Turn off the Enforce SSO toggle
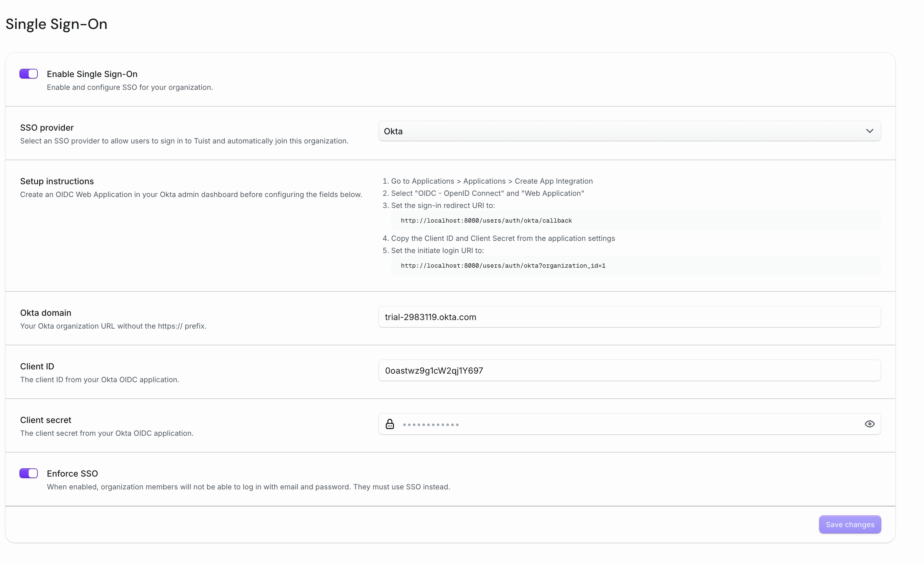Image resolution: width=924 pixels, height=564 pixels. click(x=28, y=473)
